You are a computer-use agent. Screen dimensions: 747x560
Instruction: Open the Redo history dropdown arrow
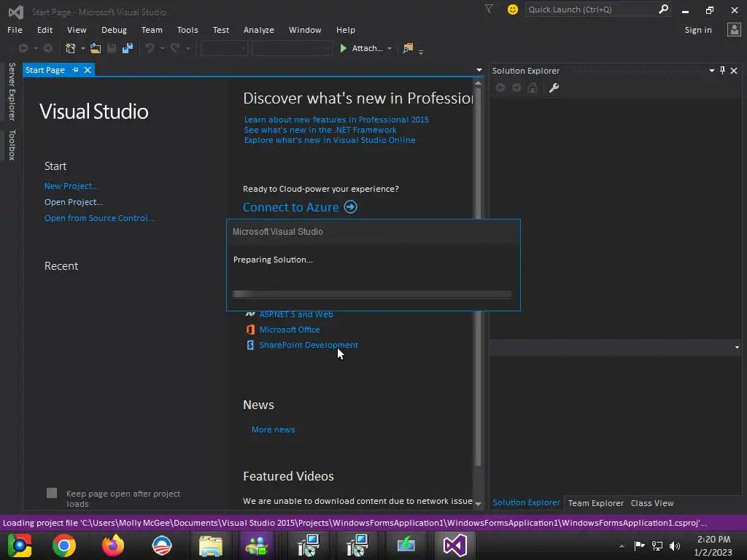click(x=187, y=49)
